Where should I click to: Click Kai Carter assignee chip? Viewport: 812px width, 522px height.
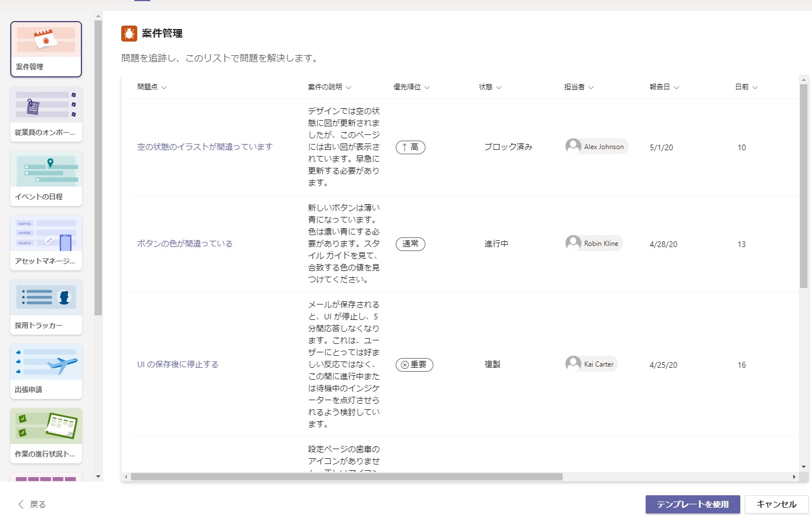[592, 364]
